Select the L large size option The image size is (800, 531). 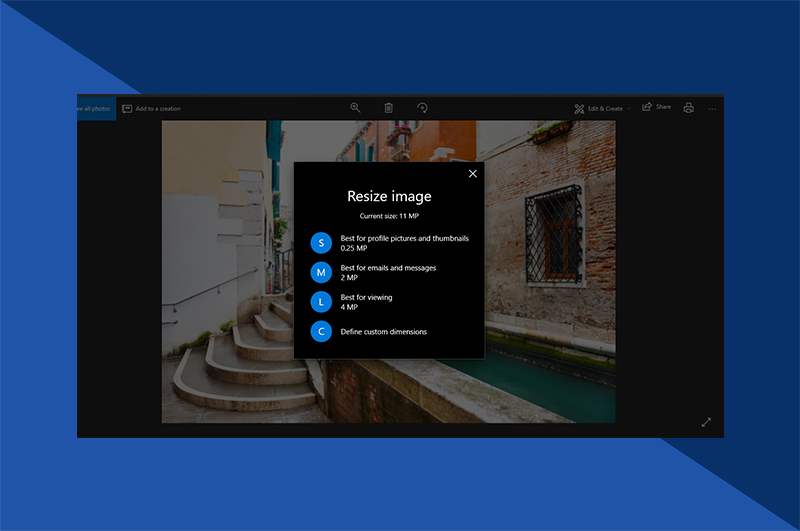tap(321, 302)
